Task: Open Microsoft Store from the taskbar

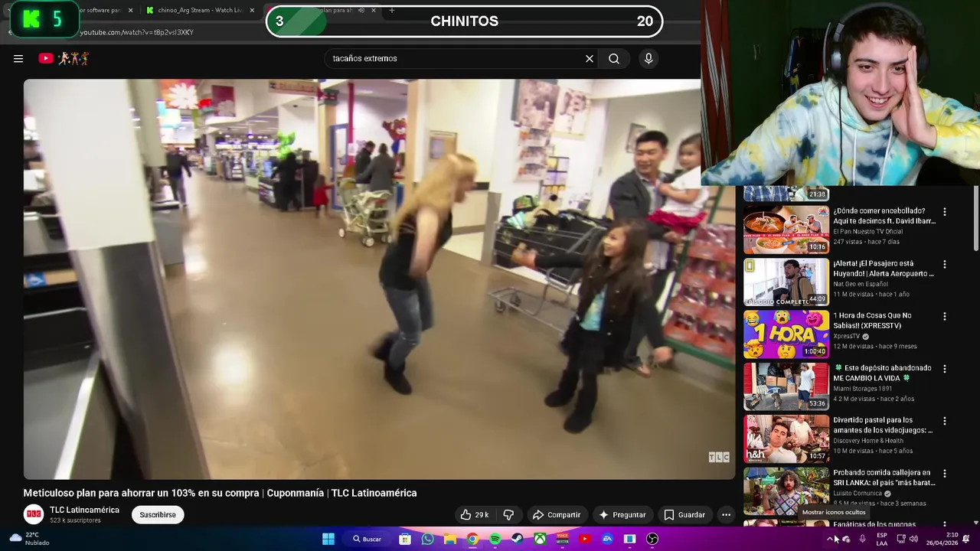Action: click(x=405, y=539)
